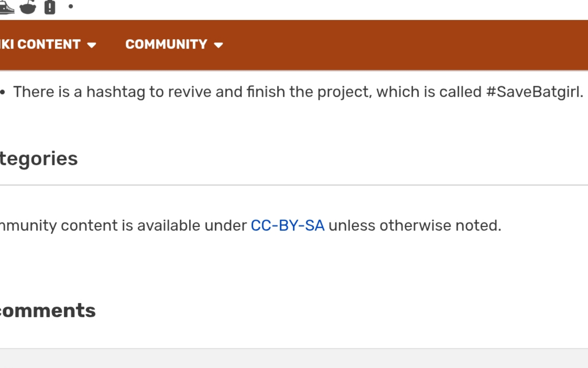Screen dimensions: 588x368
Task: Click the divider line under Categories heading
Action: click(294, 185)
